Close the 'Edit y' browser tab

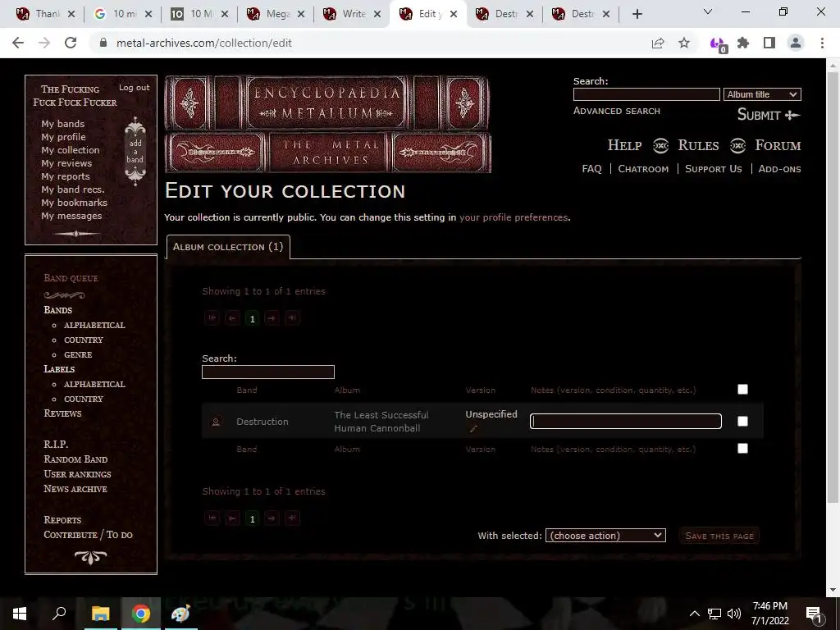pos(454,14)
